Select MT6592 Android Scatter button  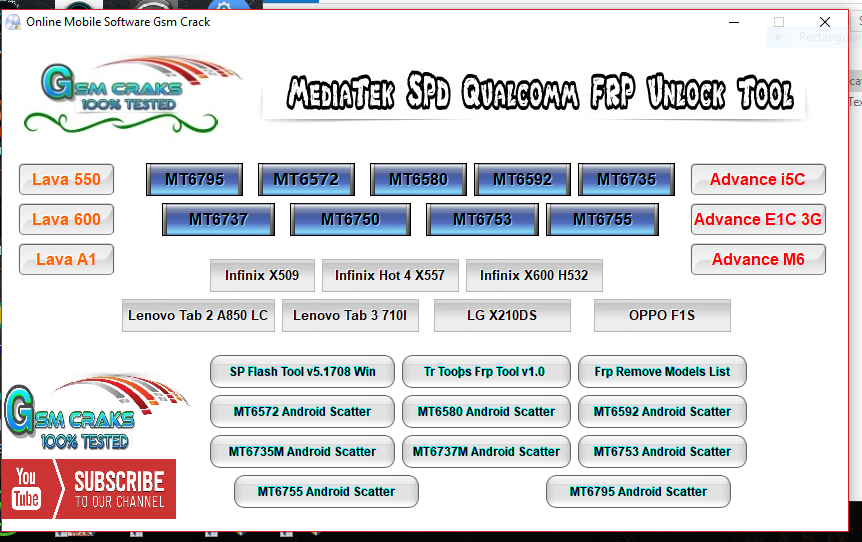662,412
